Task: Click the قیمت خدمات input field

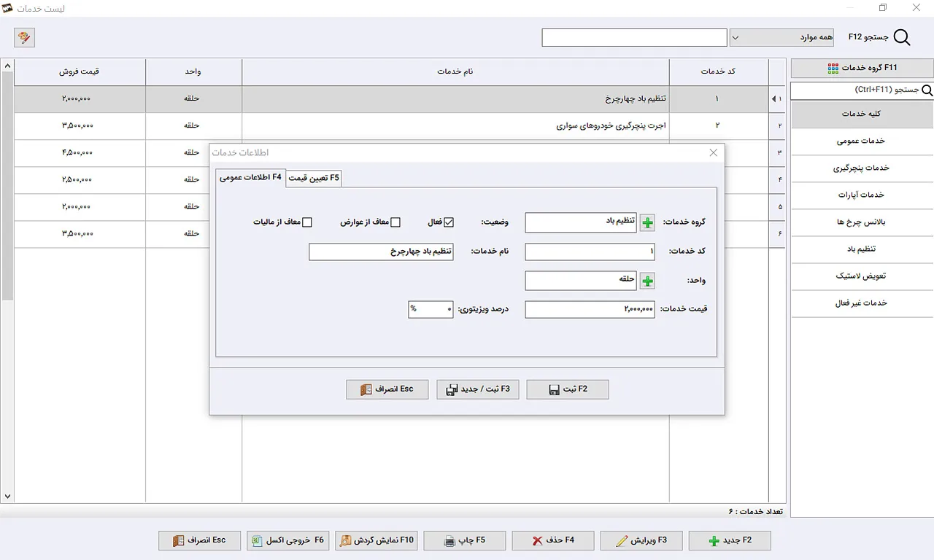Action: click(590, 309)
